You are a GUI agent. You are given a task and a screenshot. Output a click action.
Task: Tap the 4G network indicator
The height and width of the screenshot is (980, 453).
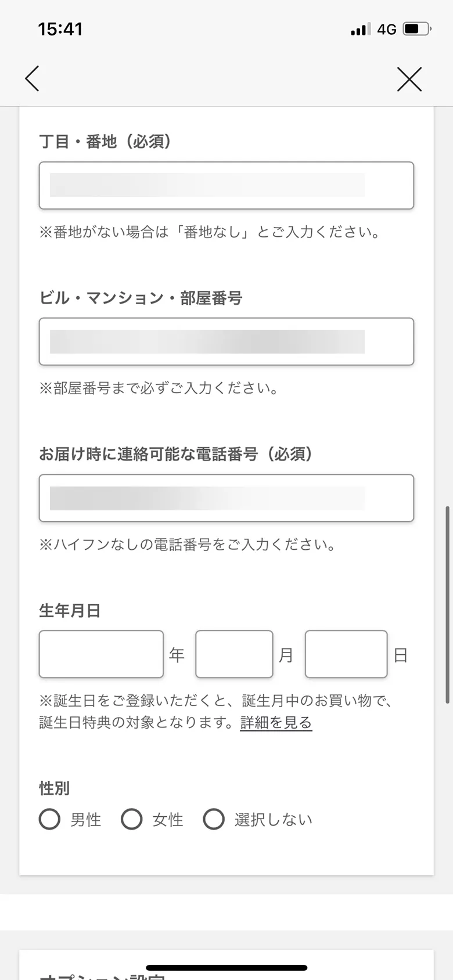[387, 29]
